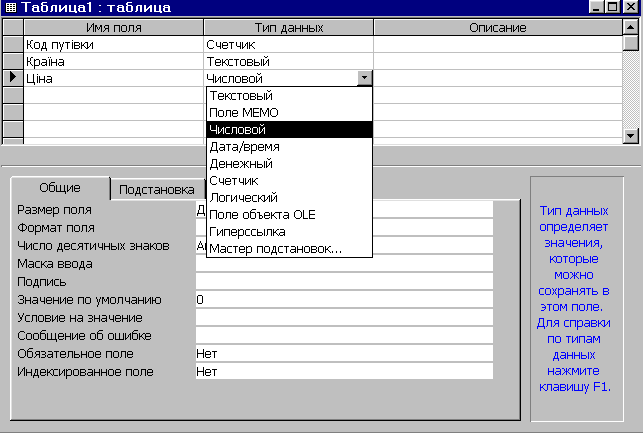Switch to the Подстановка tab

point(157,189)
